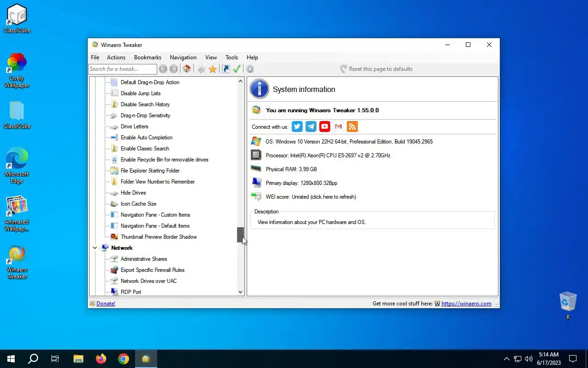This screenshot has width=588, height=368.
Task: Open File Explorer from the taskbar
Action: (x=79, y=359)
